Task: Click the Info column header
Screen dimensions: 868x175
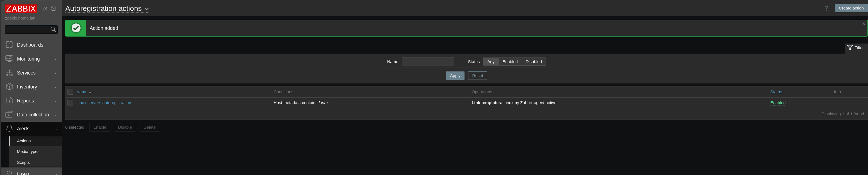Action: 837,92
